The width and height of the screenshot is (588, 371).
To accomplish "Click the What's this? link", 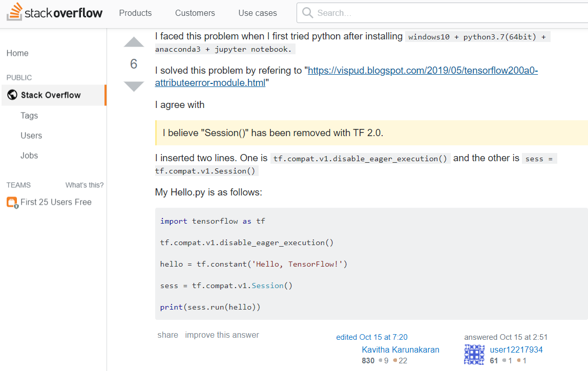I will pos(85,185).
